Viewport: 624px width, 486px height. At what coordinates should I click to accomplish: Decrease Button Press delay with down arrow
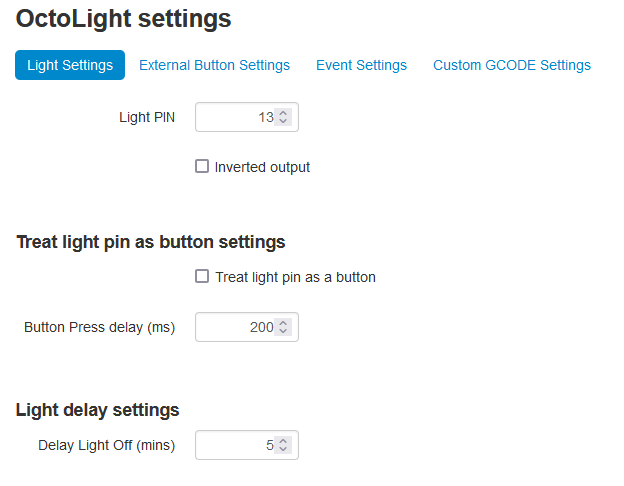pos(283,332)
